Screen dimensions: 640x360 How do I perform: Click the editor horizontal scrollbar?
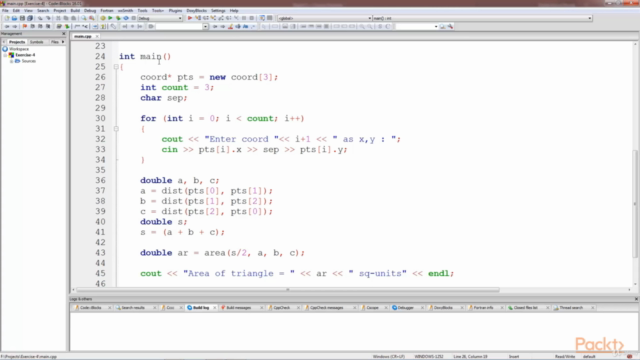287,290
